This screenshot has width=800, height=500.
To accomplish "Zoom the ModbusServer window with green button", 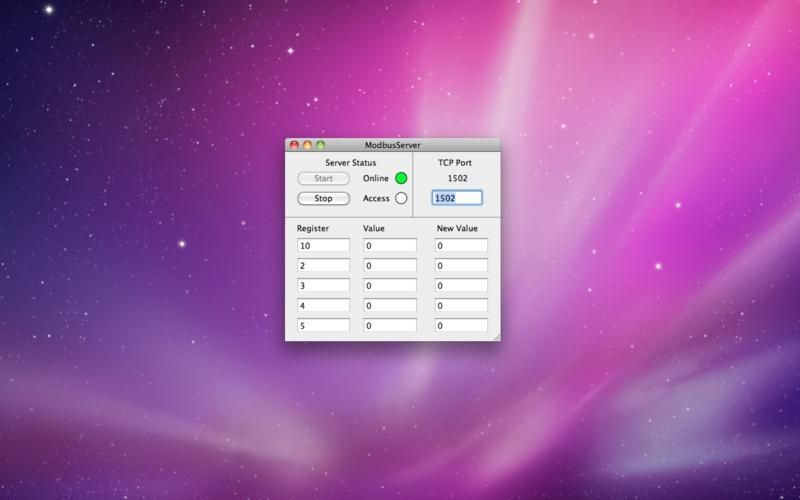I will (320, 145).
